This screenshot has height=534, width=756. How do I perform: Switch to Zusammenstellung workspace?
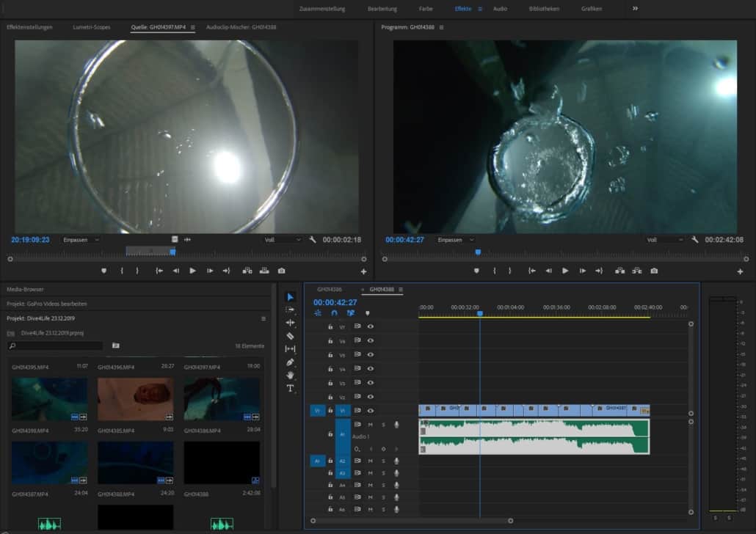tap(322, 9)
